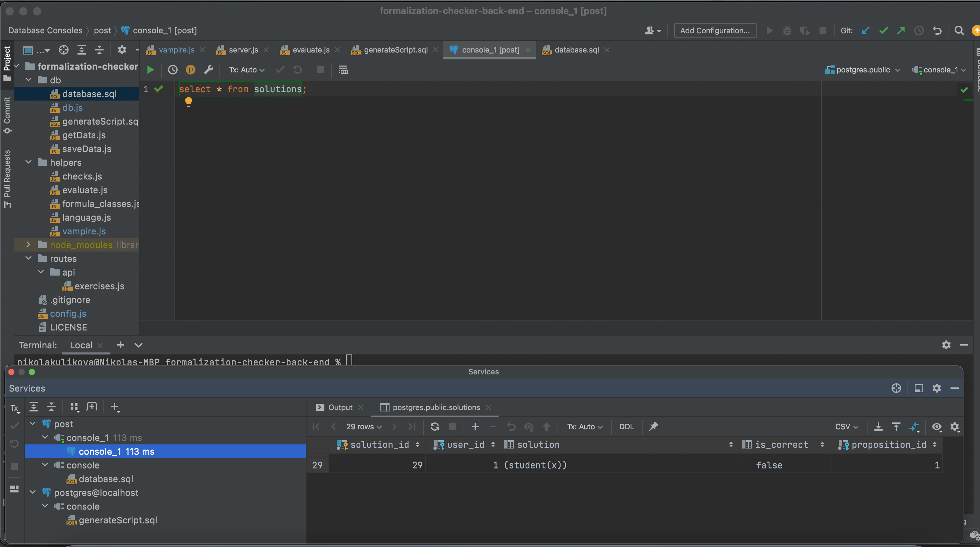Open the in-editor results table icon

[343, 70]
